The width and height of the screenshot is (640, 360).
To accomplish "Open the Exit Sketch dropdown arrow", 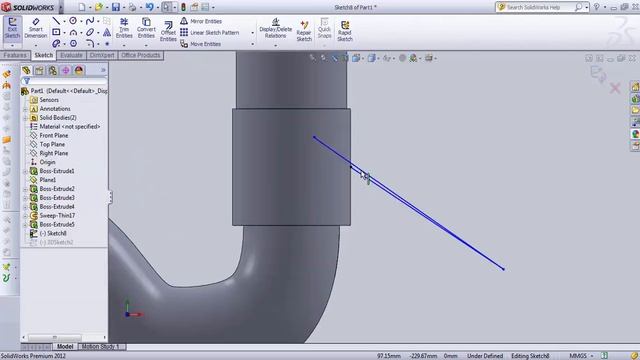I will pos(12,45).
